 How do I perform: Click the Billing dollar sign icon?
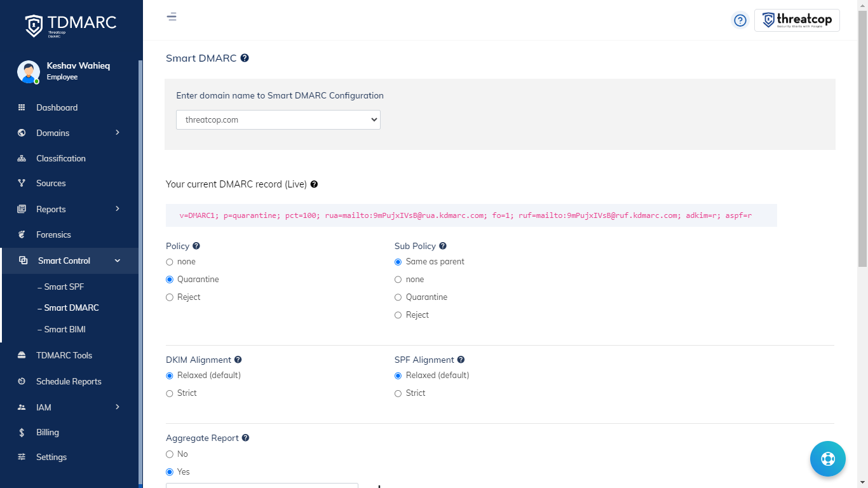coord(22,432)
